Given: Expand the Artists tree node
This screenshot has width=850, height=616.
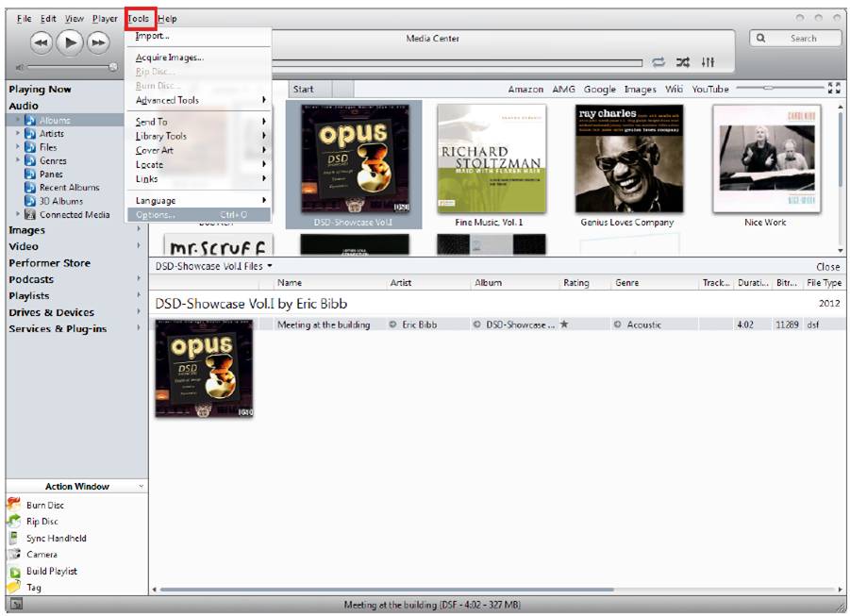Looking at the screenshot, I should coord(17,133).
